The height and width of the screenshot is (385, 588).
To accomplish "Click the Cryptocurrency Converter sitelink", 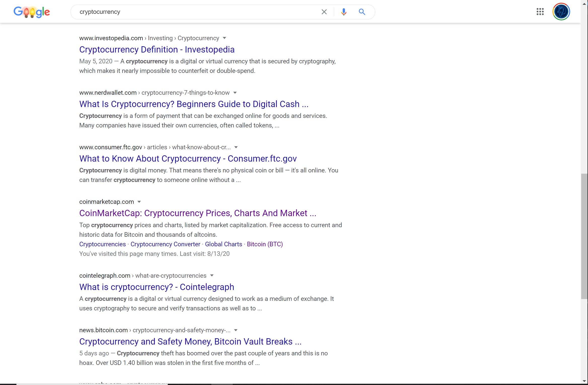I will (x=165, y=244).
